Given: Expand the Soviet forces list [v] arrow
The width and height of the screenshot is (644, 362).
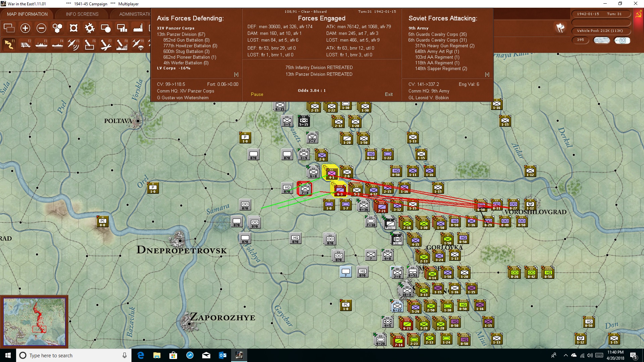Looking at the screenshot, I should pos(487,74).
